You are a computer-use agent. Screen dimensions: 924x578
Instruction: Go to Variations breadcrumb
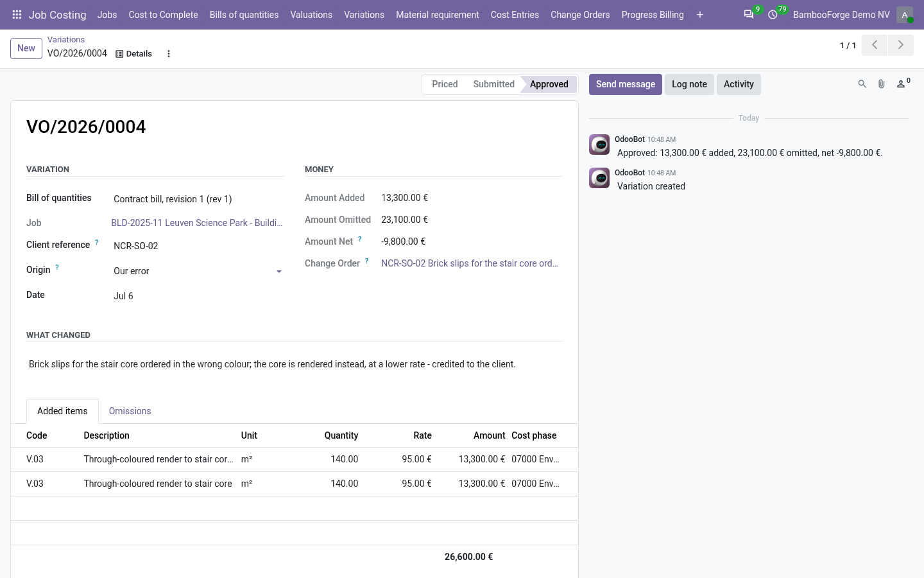pos(66,40)
